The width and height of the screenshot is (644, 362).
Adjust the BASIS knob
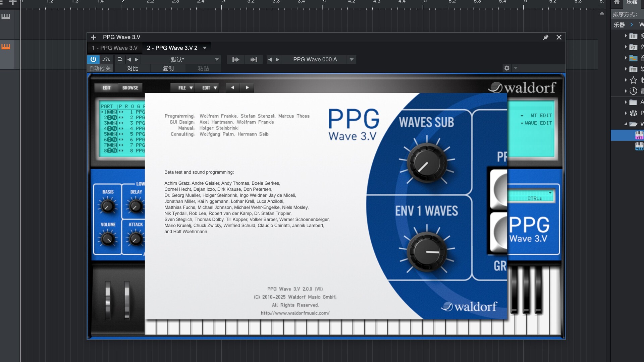pos(107,206)
